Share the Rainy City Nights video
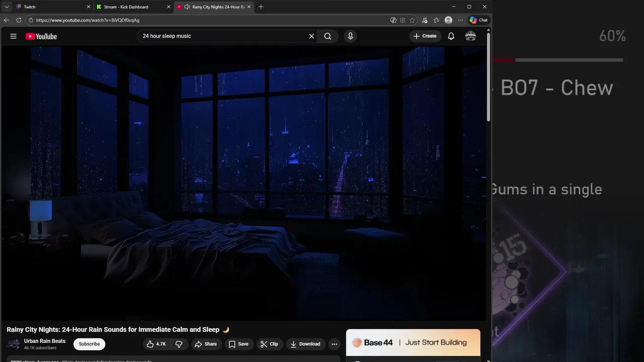 206,344
